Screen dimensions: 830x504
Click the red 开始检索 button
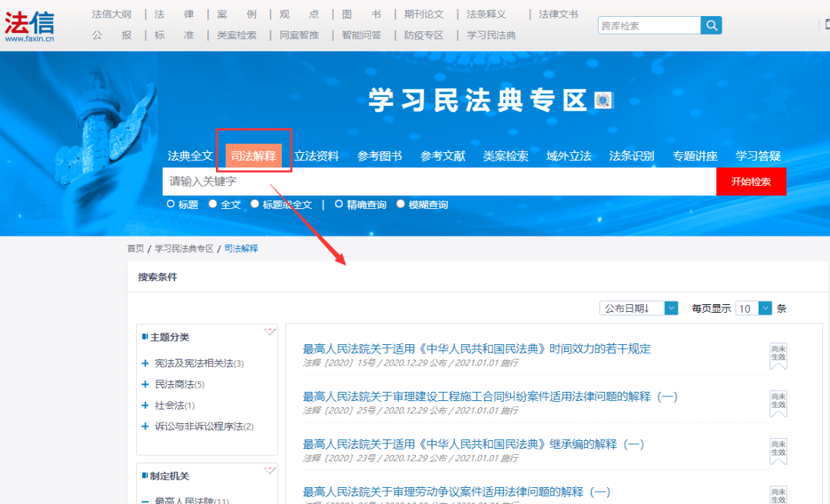point(751,181)
